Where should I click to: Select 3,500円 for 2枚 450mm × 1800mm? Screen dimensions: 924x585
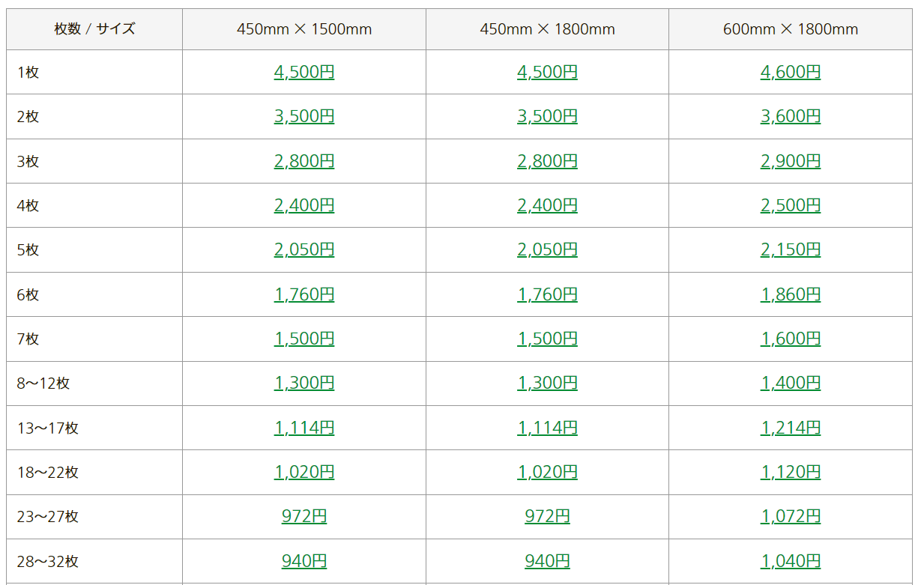[x=547, y=116]
